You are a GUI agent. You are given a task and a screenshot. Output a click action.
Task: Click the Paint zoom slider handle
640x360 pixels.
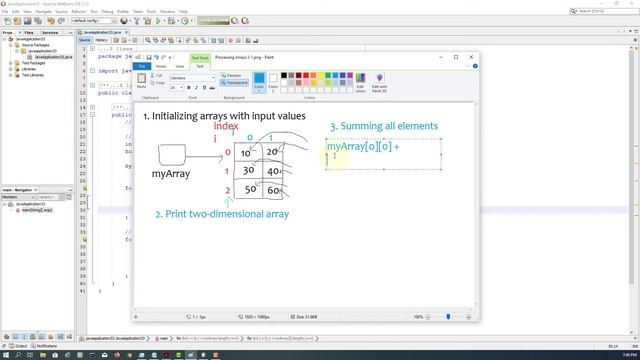[448, 317]
